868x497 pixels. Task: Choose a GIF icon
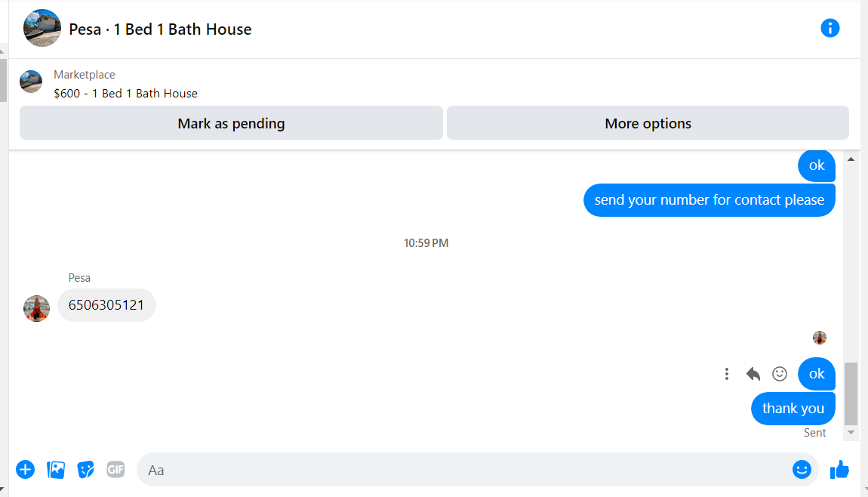(115, 470)
